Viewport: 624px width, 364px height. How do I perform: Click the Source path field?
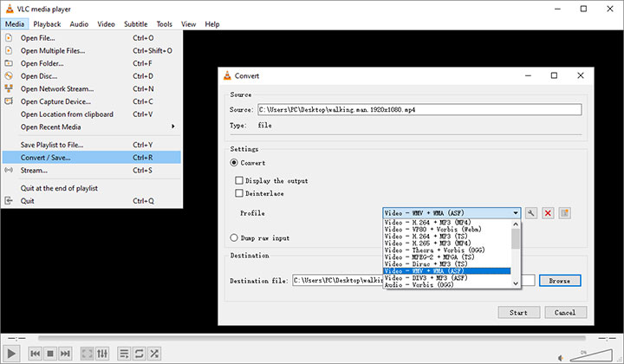pos(419,109)
